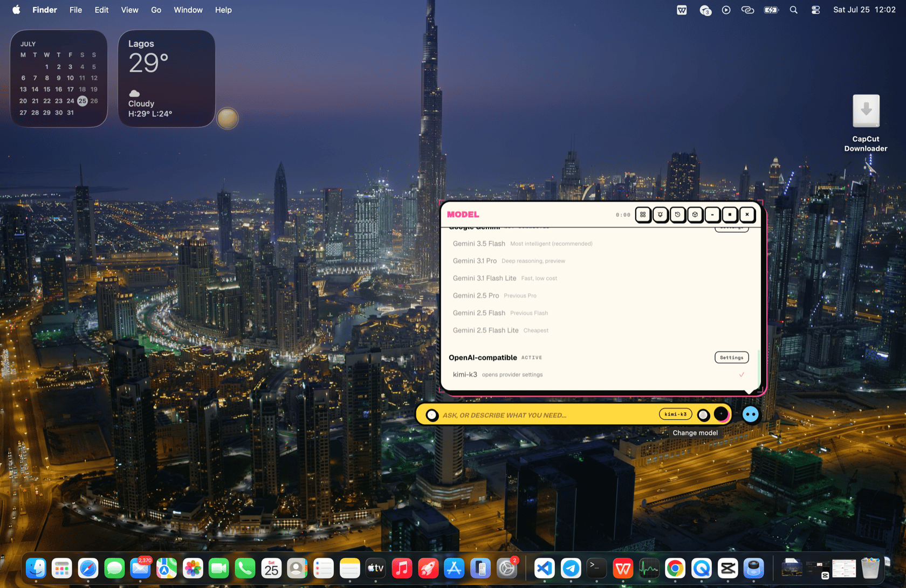Open the Trash in the Dock
Image resolution: width=906 pixels, height=588 pixels.
pos(870,568)
